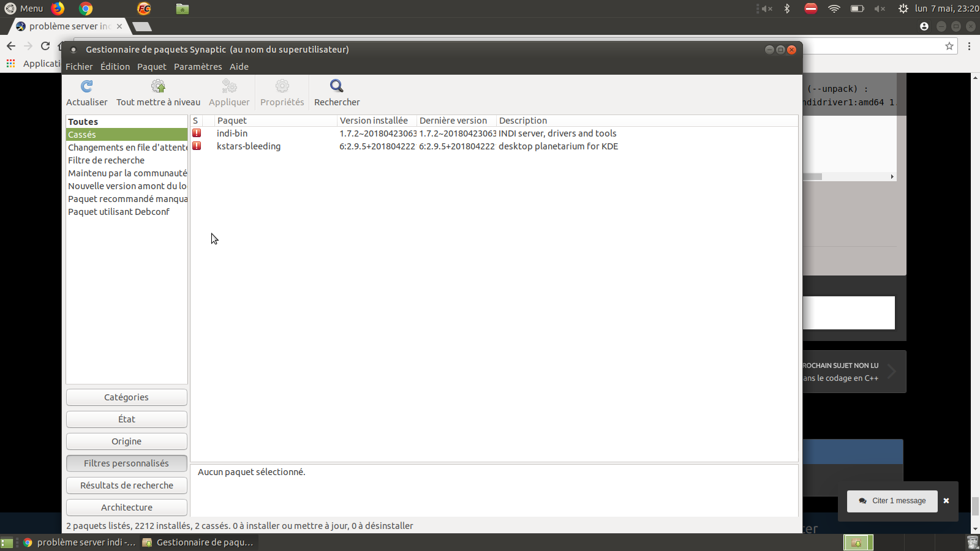Click Filtres personnalisés button
This screenshot has height=551, width=980.
127,463
